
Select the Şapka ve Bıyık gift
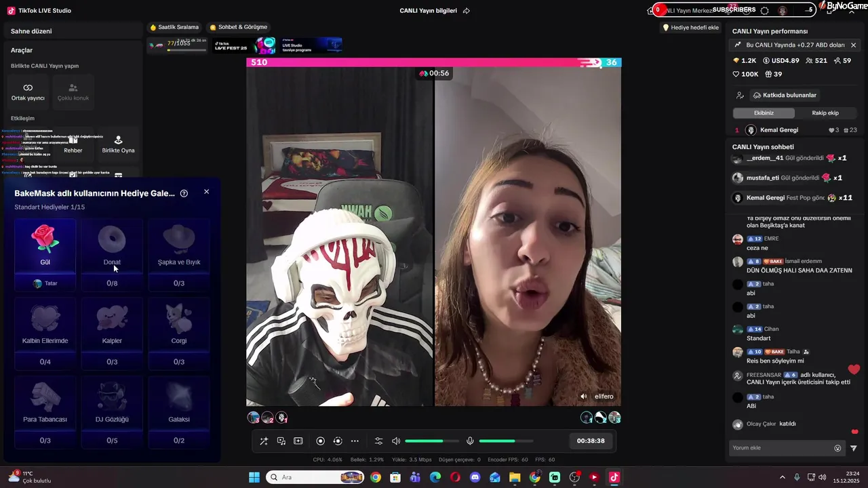(179, 245)
